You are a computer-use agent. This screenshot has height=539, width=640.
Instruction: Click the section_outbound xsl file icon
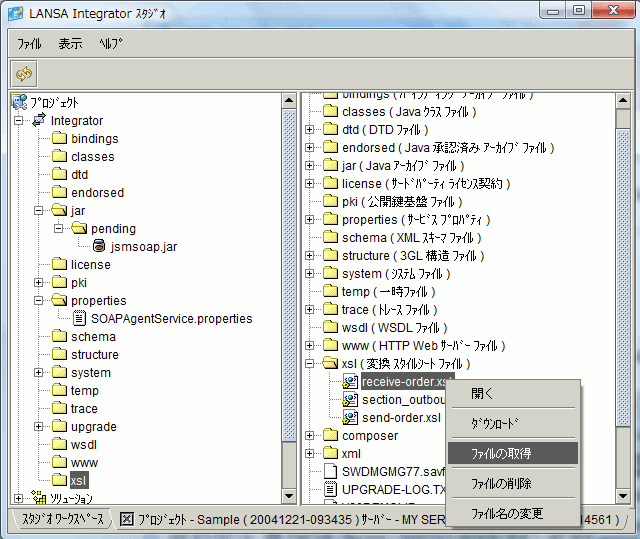click(350, 400)
